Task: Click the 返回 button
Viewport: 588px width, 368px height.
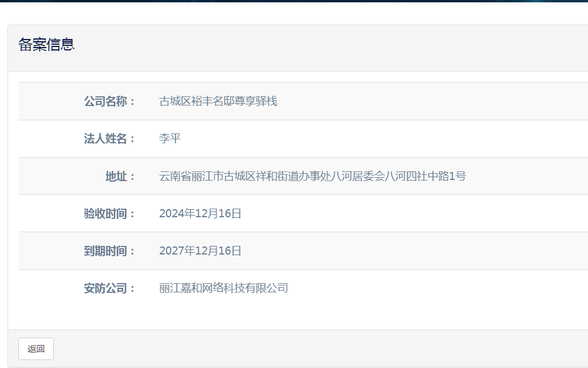Action: tap(36, 349)
